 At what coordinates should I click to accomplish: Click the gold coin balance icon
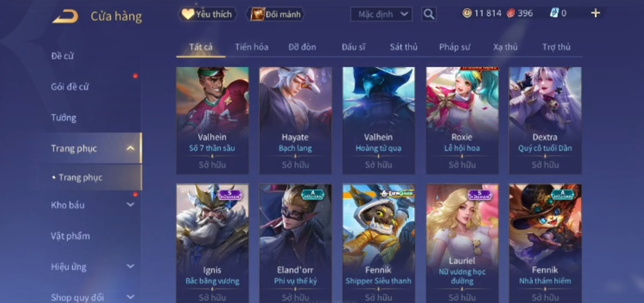pos(467,13)
